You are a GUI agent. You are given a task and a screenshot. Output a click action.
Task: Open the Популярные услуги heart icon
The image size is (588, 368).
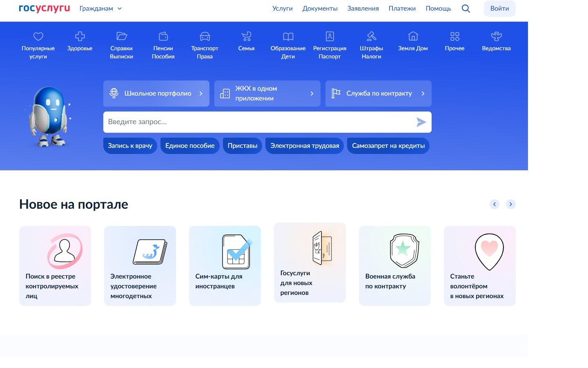click(x=38, y=36)
